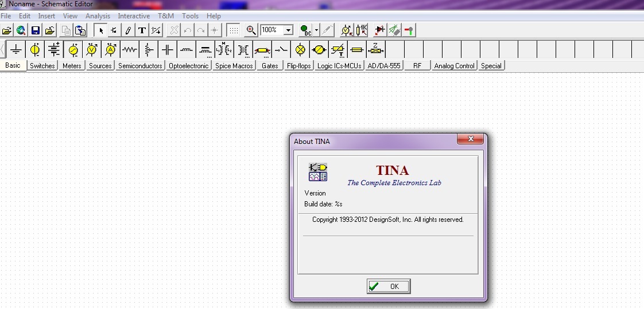Select the single-cell Battery component

click(35, 50)
